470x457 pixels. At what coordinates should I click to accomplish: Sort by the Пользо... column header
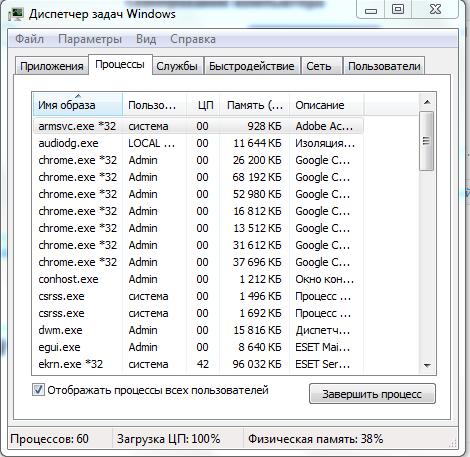[155, 105]
